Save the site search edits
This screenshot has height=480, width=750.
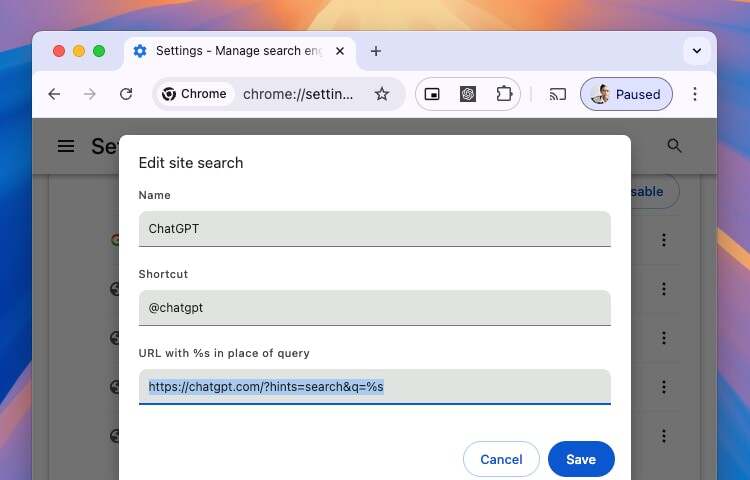(581, 459)
